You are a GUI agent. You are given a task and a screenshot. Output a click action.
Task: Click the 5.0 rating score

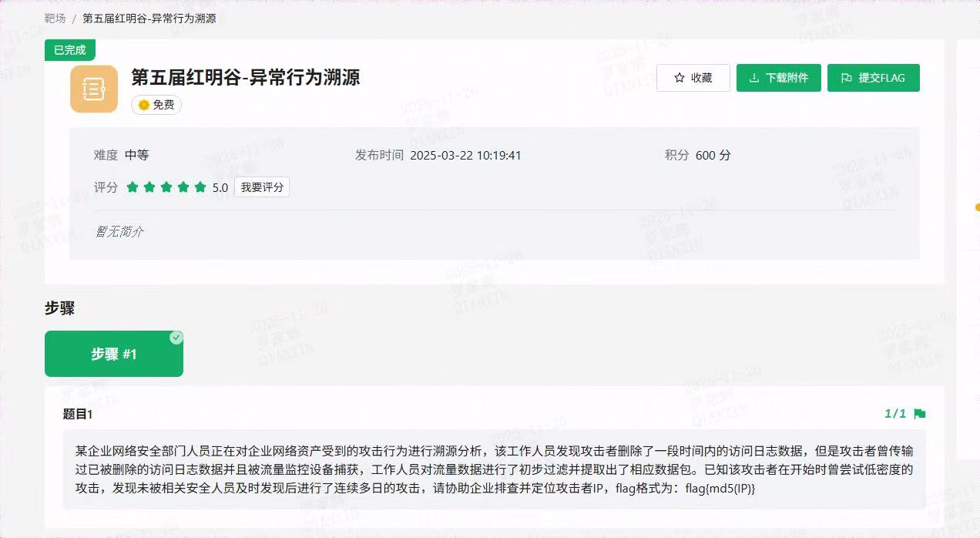220,187
